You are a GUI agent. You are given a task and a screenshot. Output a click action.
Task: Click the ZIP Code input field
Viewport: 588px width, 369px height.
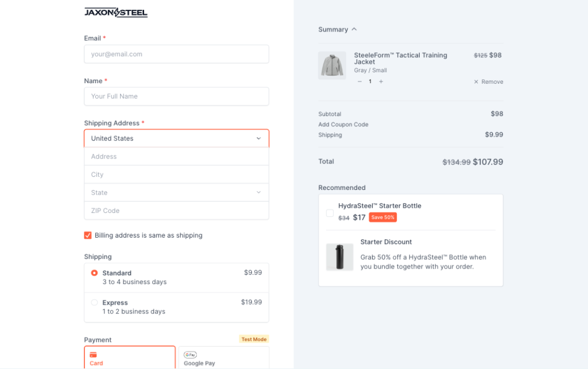(176, 211)
